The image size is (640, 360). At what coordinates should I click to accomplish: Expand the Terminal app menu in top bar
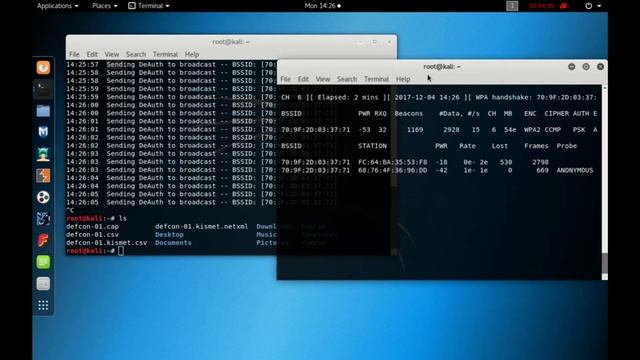coord(149,6)
